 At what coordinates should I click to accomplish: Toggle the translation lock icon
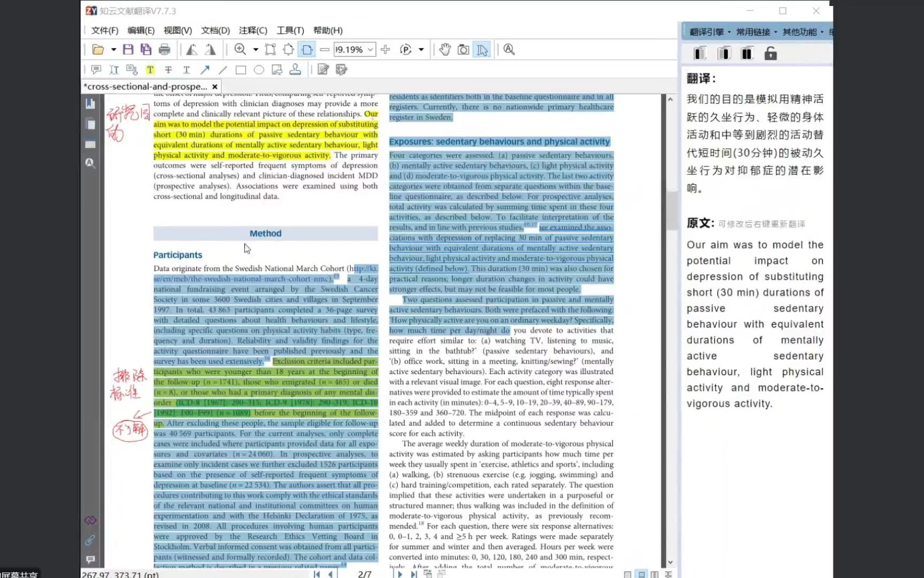click(x=771, y=54)
